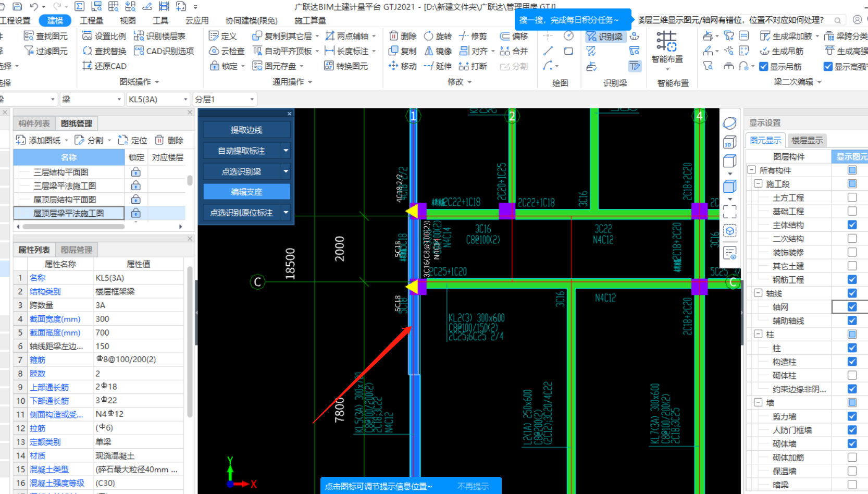Click the 打断 break tool
This screenshot has height=494, width=868.
click(x=473, y=66)
